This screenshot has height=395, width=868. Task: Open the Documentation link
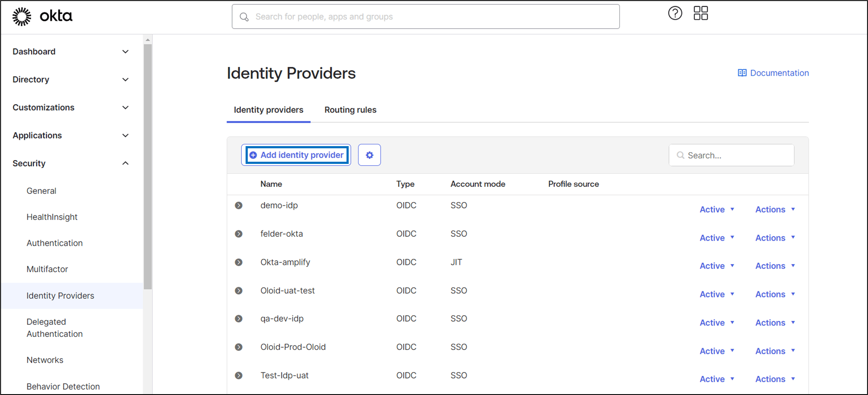pos(773,73)
